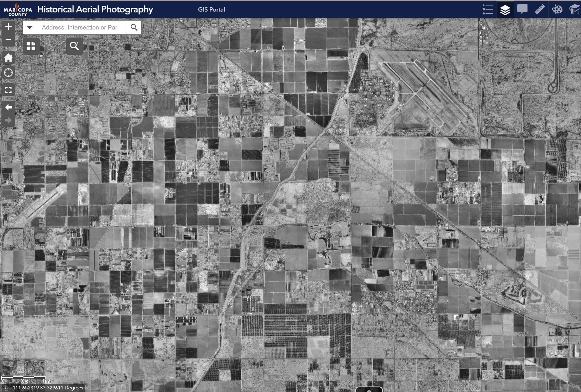
Task: Open the magnifier query widget
Action: pos(74,46)
